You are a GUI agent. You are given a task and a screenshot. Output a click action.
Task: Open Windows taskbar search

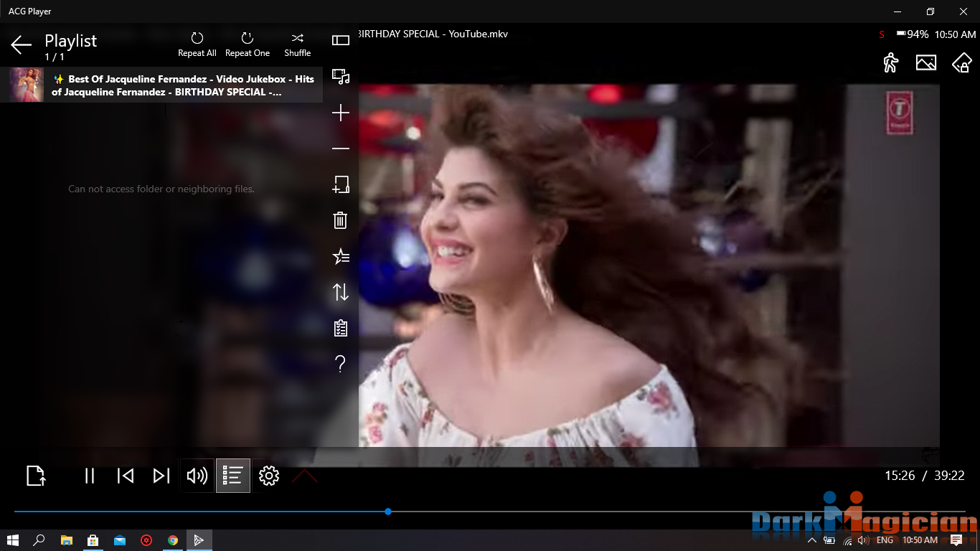[39, 540]
